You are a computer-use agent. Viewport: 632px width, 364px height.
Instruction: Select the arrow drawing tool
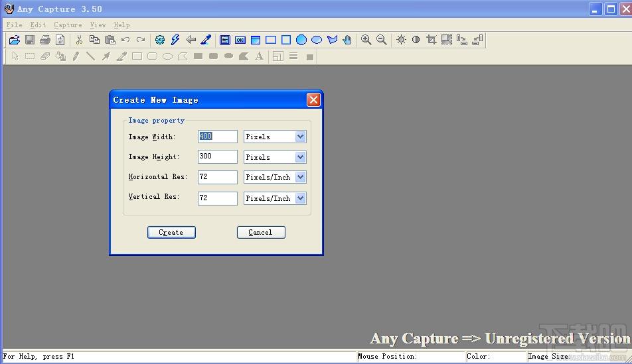point(106,56)
